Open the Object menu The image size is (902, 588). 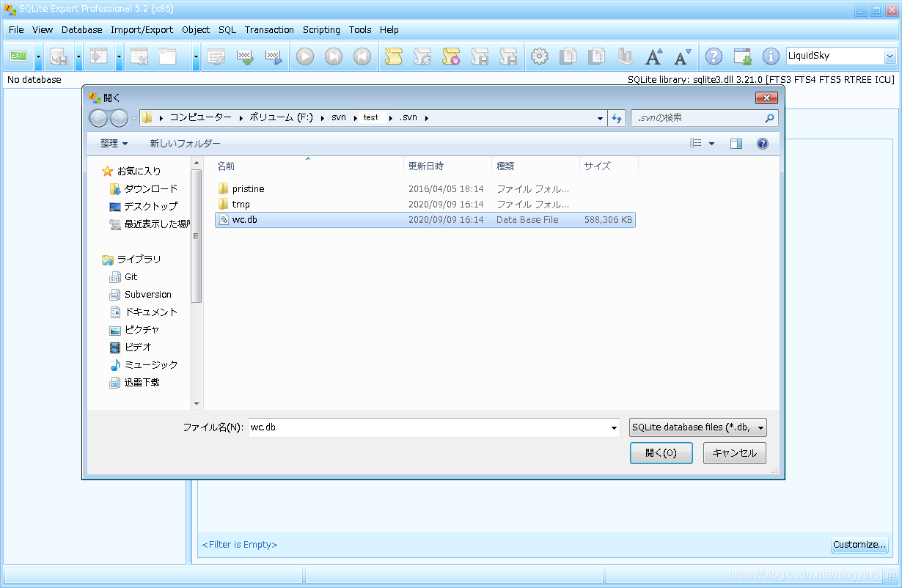pos(196,30)
